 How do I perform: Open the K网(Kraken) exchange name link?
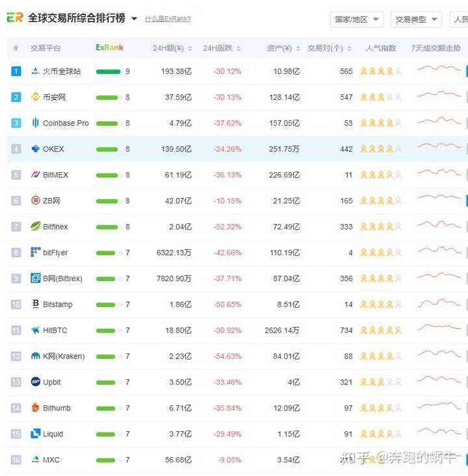[64, 357]
